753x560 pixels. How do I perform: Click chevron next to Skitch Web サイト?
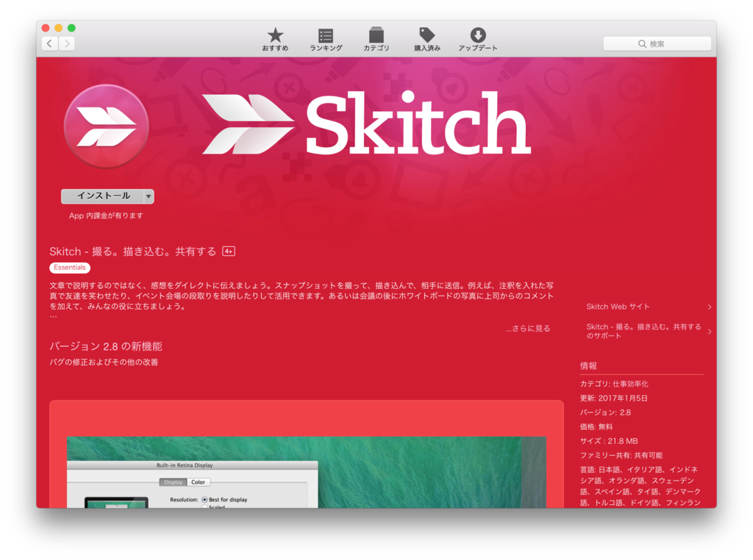click(710, 306)
